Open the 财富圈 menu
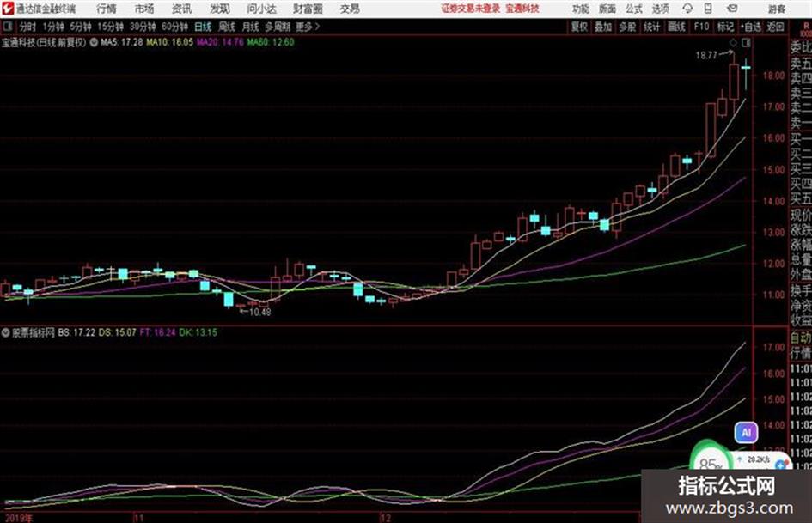The height and width of the screenshot is (523, 812). 308,9
